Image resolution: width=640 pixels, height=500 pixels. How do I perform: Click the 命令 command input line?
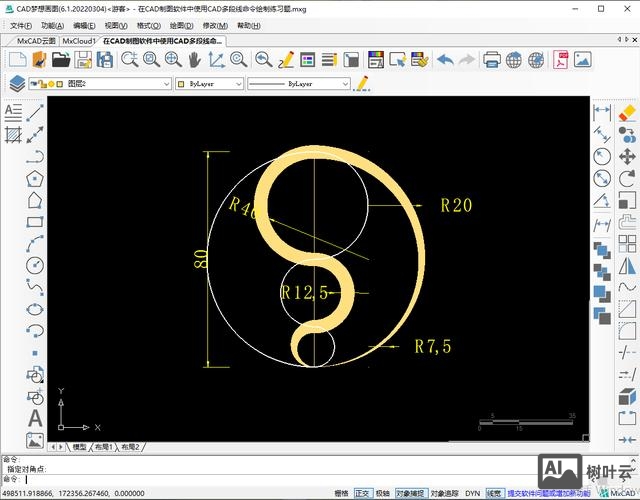click(150, 478)
